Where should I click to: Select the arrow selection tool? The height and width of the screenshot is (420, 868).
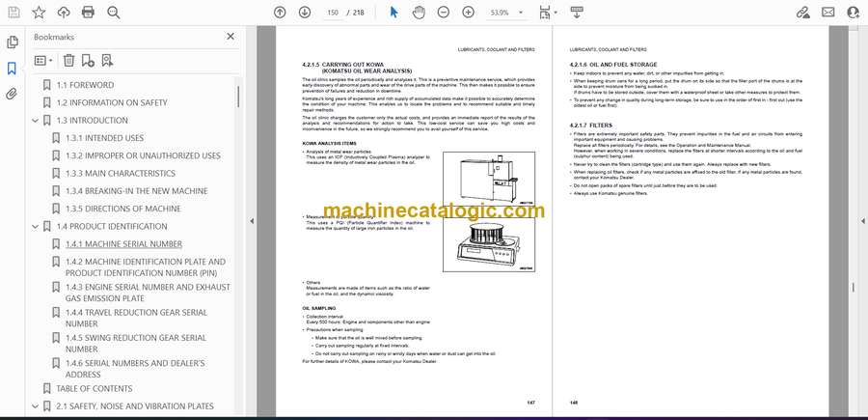click(394, 13)
